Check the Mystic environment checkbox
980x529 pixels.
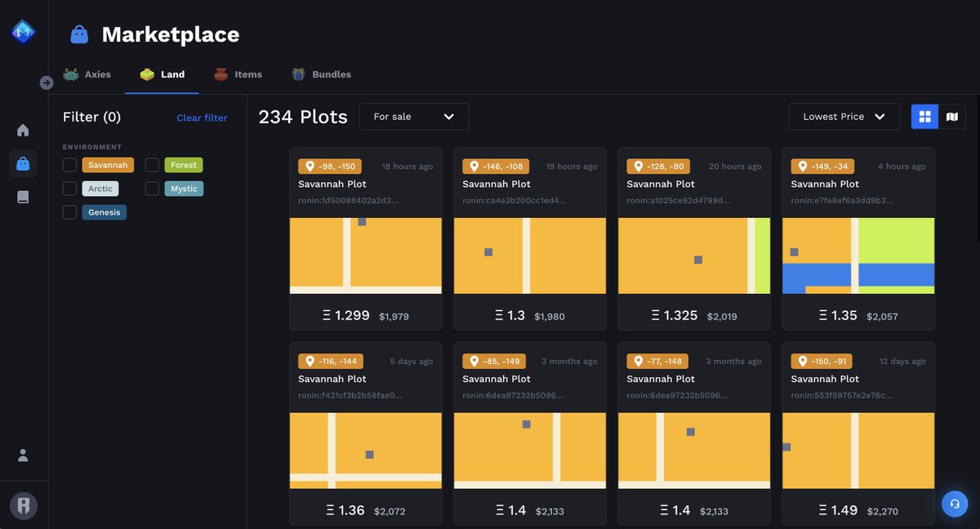(152, 189)
